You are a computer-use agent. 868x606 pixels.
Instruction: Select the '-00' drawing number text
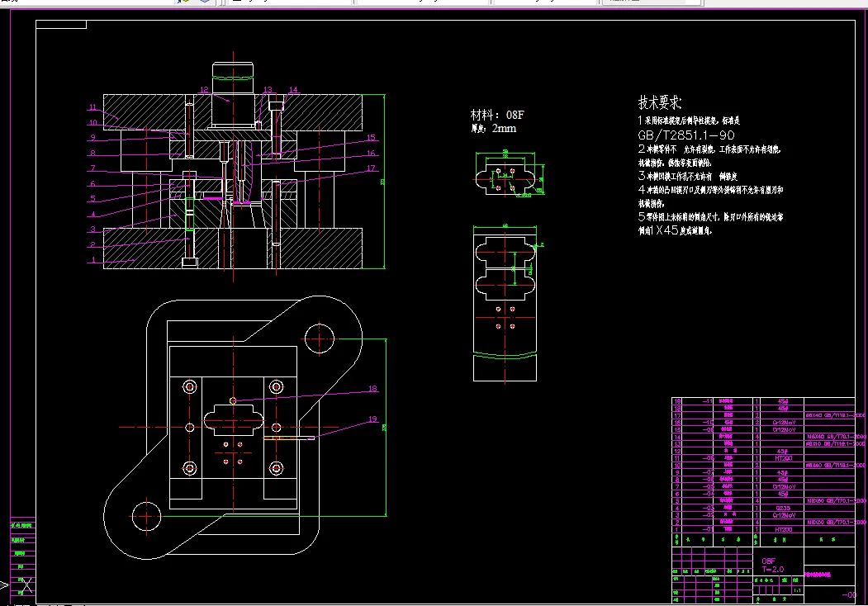click(x=849, y=595)
